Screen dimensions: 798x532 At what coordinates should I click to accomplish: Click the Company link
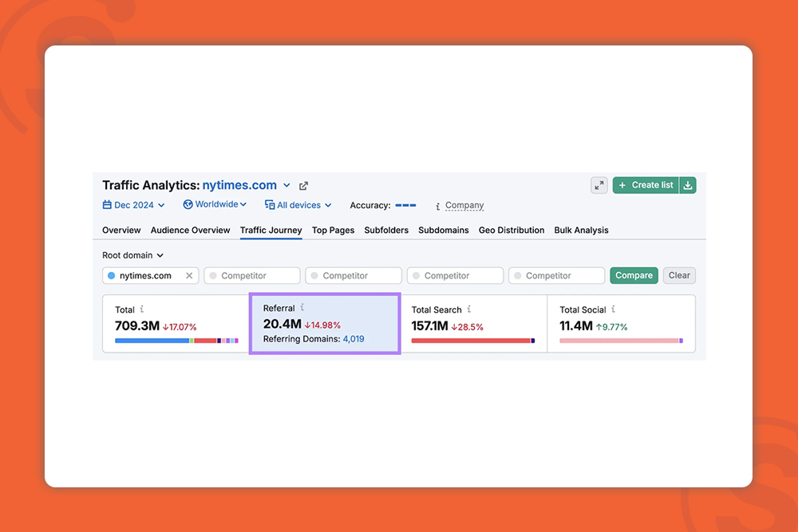pyautogui.click(x=464, y=206)
